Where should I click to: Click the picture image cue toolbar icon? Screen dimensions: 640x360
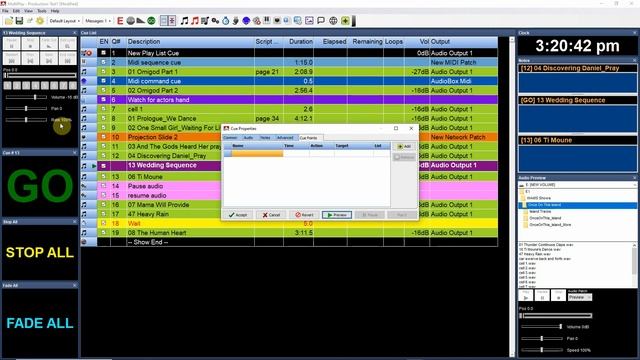309,20
